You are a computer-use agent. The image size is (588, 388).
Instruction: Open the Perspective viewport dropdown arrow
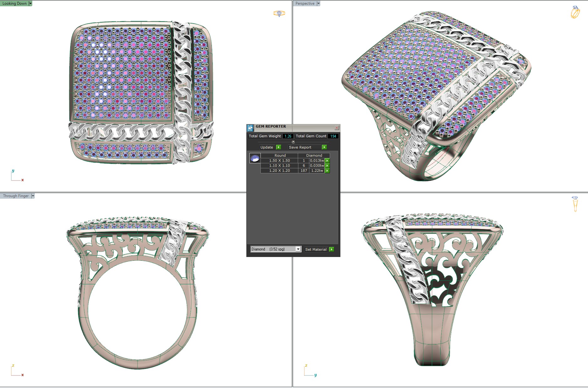(319, 3)
